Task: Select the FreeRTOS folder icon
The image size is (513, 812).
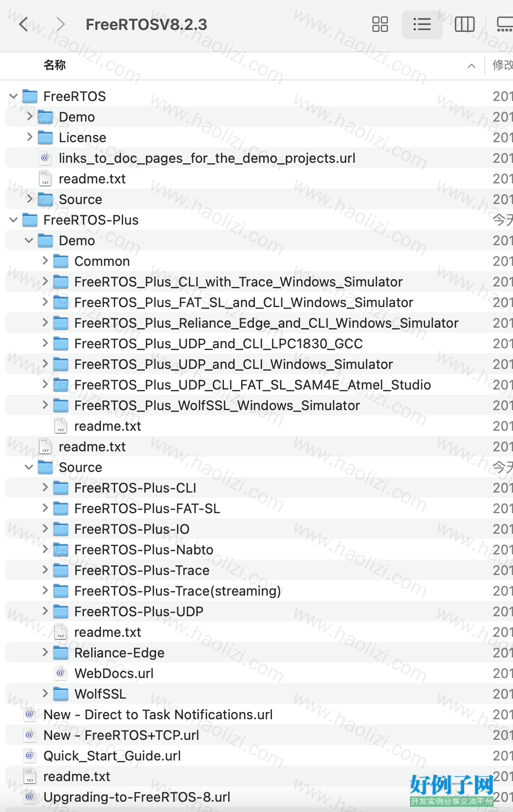Action: (x=30, y=96)
